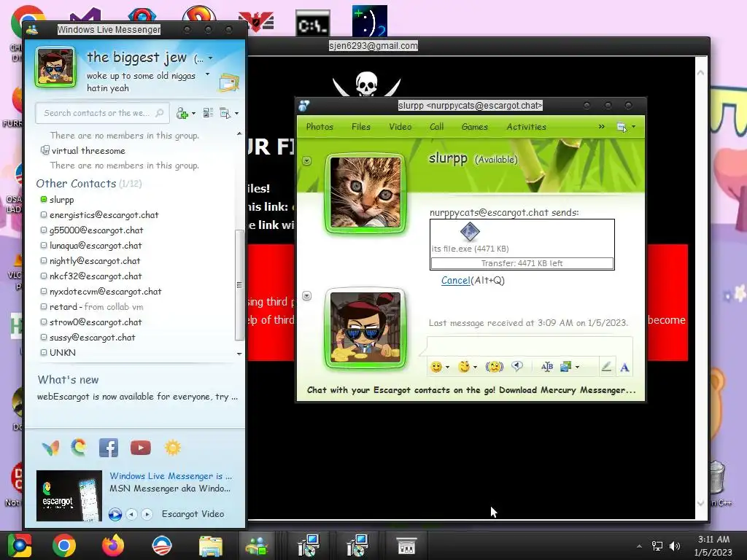Open the weather sun icon shortcut

point(172,448)
